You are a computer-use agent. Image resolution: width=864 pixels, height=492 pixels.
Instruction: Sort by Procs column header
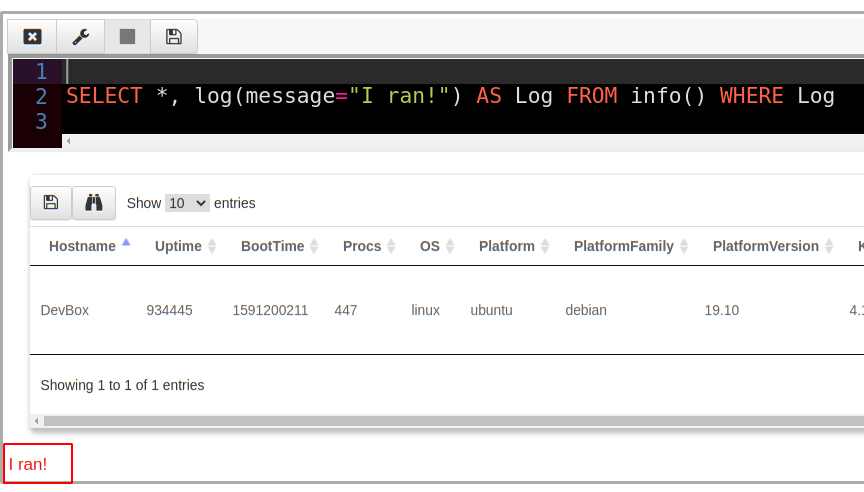pyautogui.click(x=362, y=246)
